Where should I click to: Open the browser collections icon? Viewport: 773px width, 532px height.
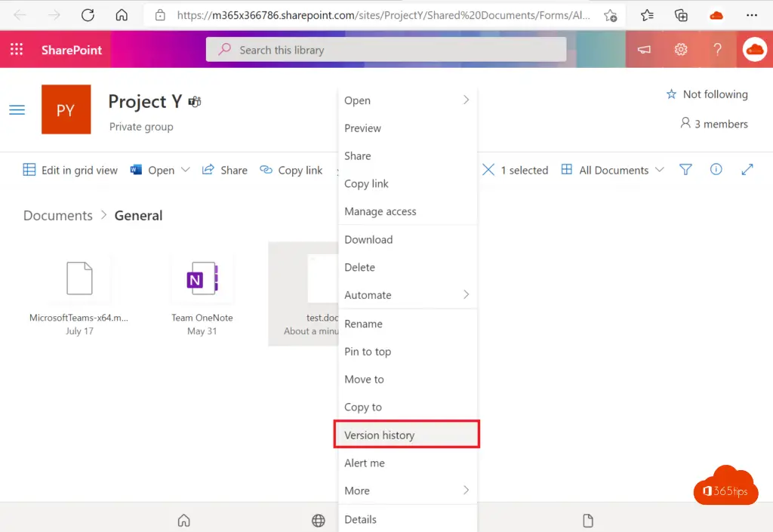pyautogui.click(x=681, y=15)
